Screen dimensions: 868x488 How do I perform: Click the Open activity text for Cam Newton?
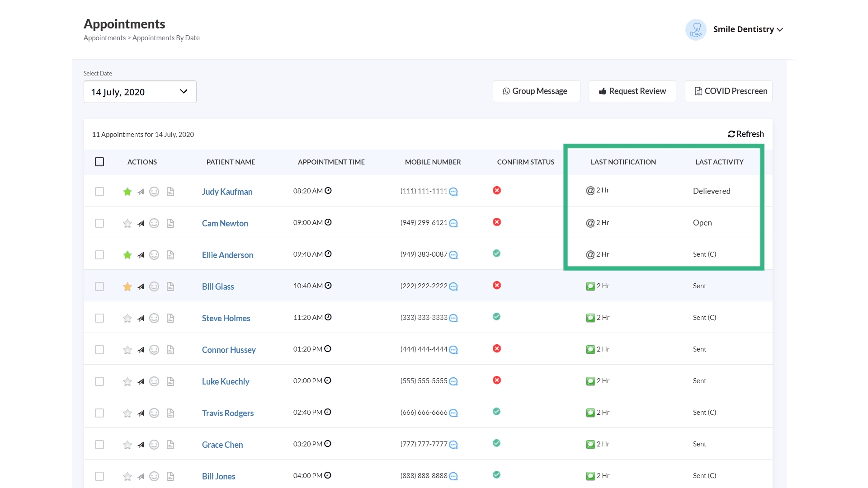(702, 223)
